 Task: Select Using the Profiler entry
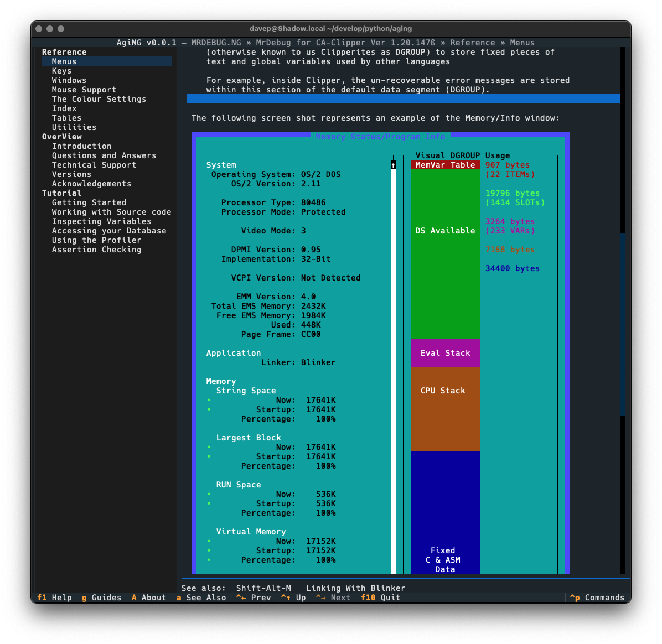[x=96, y=240]
